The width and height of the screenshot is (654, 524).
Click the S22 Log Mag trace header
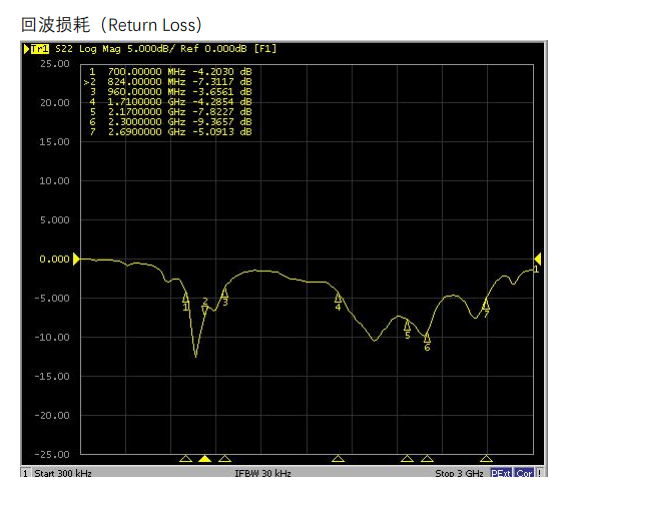point(150,48)
